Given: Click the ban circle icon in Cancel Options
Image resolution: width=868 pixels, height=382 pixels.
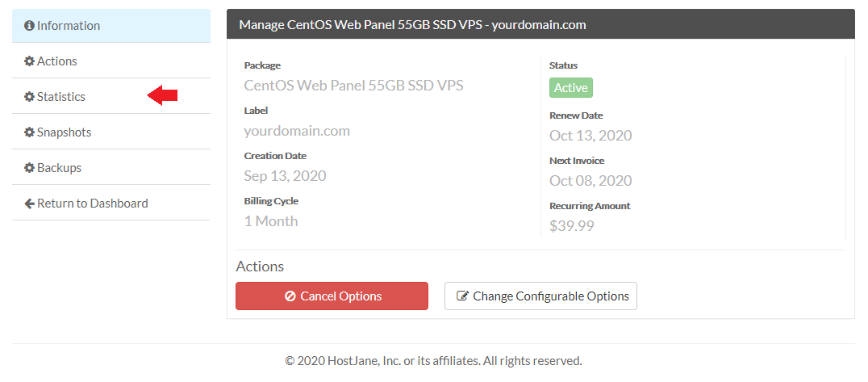Looking at the screenshot, I should click(x=290, y=296).
